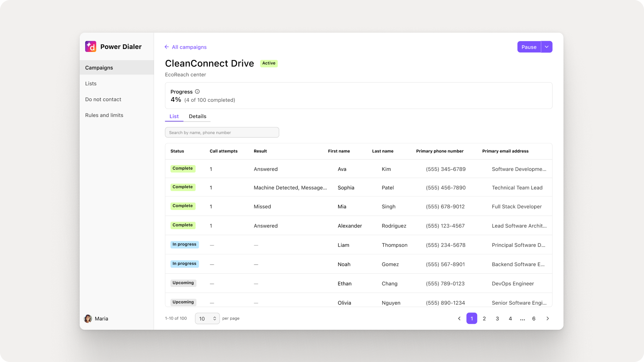Viewport: 644px width, 362px height.
Task: Click first name 'Mia'
Action: pyautogui.click(x=342, y=207)
